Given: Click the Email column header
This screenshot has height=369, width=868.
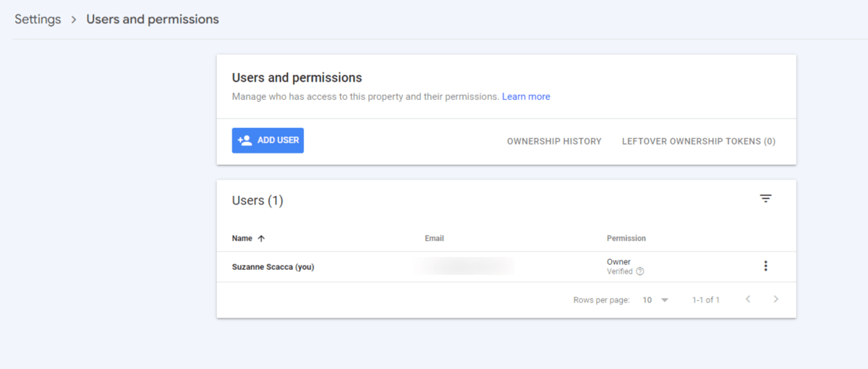Looking at the screenshot, I should 434,238.
